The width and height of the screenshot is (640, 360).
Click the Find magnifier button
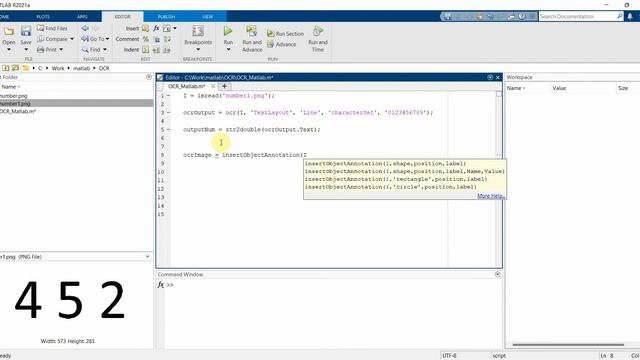91,50
